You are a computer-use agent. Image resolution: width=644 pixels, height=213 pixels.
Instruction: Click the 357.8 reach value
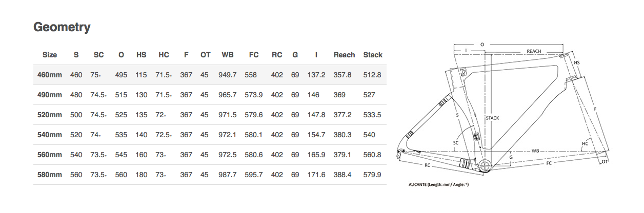coord(343,75)
